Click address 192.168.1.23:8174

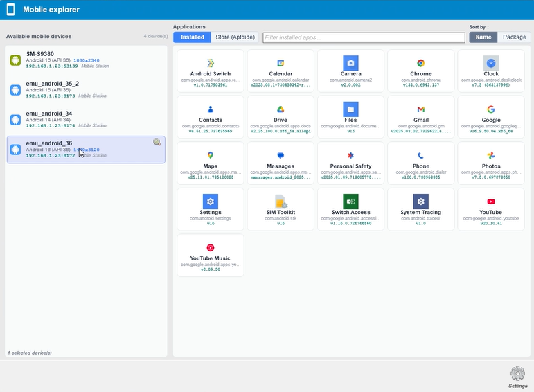pyautogui.click(x=51, y=125)
